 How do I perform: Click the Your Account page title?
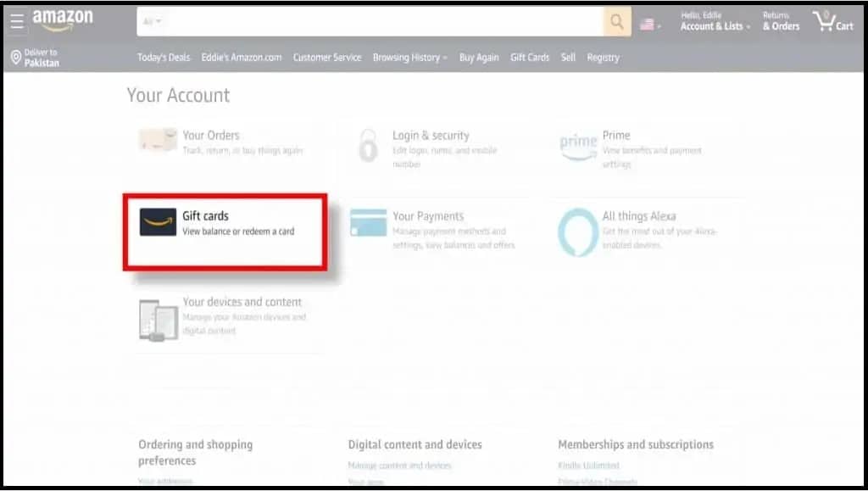pos(178,95)
